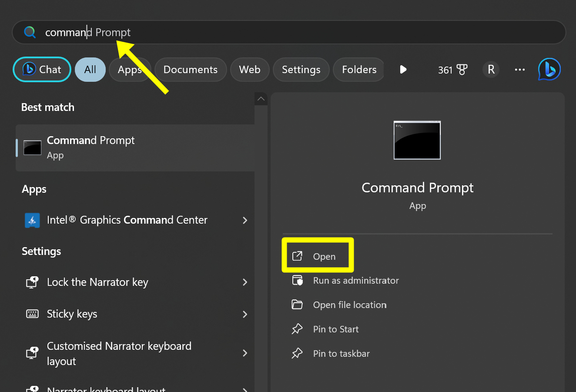Choose Run as administrator
Screen dimensions: 576x392
[x=356, y=281]
